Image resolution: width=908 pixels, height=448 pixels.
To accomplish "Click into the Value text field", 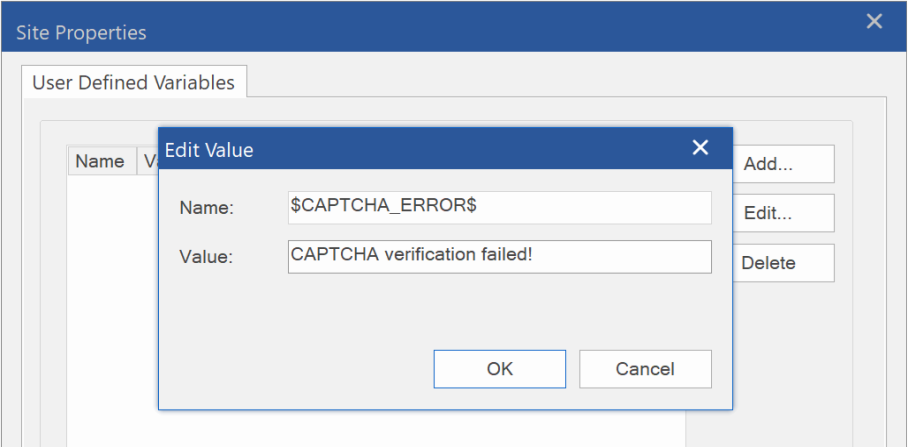I will pos(499,256).
